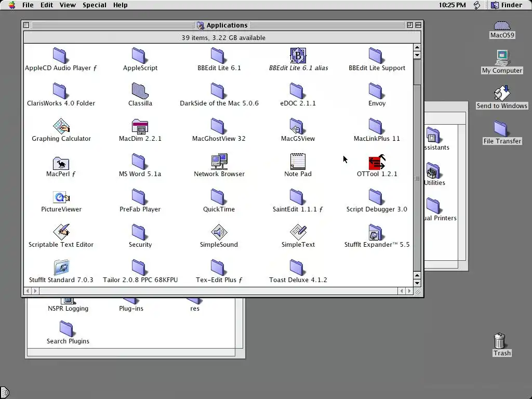Click the scroll-down arrow at bottom of Applications window
The width and height of the screenshot is (532, 399).
coord(417,283)
